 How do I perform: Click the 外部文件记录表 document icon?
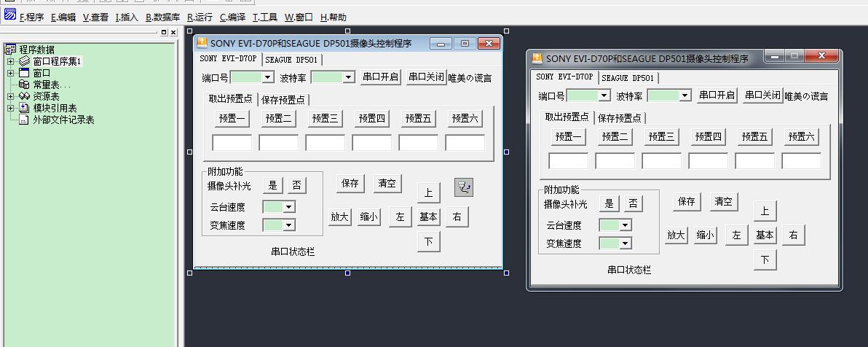(24, 120)
